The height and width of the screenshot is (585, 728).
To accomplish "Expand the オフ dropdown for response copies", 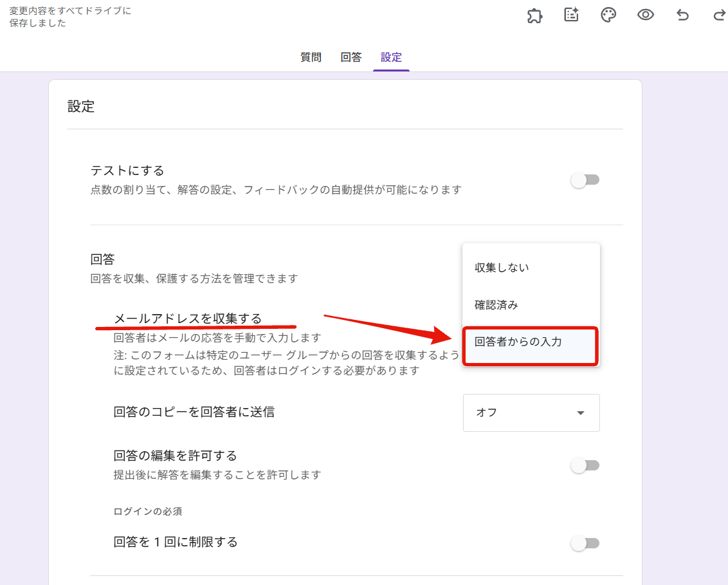I will (x=531, y=413).
